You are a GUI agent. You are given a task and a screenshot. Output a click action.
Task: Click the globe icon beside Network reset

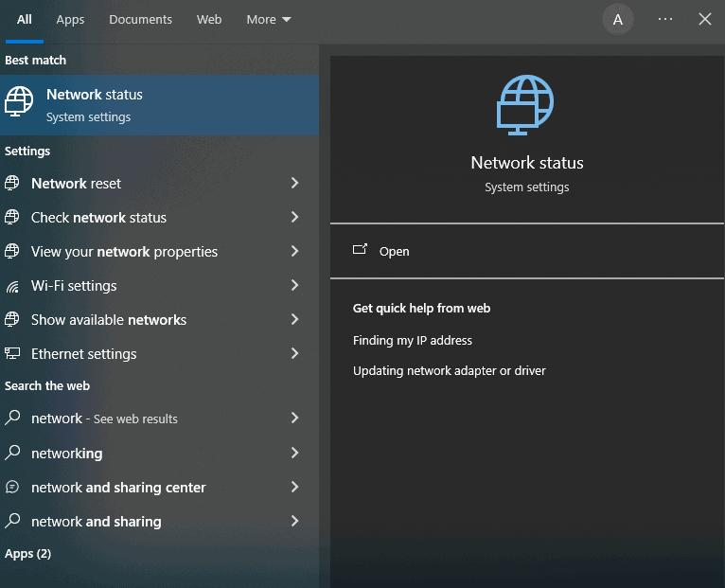pyautogui.click(x=12, y=184)
